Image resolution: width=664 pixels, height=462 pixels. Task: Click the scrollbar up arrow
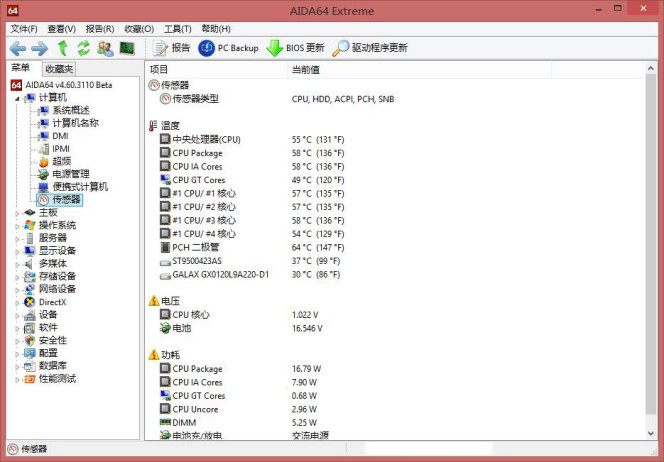[x=651, y=68]
